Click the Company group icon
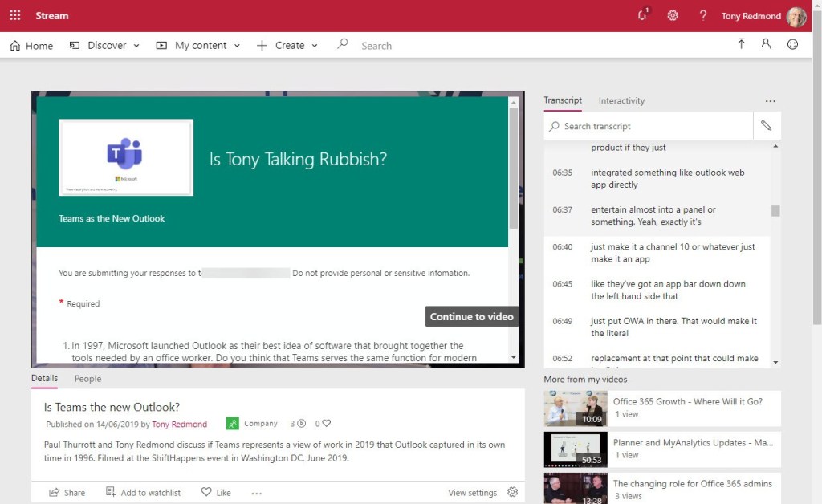Screen dimensions: 822x504 [232, 423]
